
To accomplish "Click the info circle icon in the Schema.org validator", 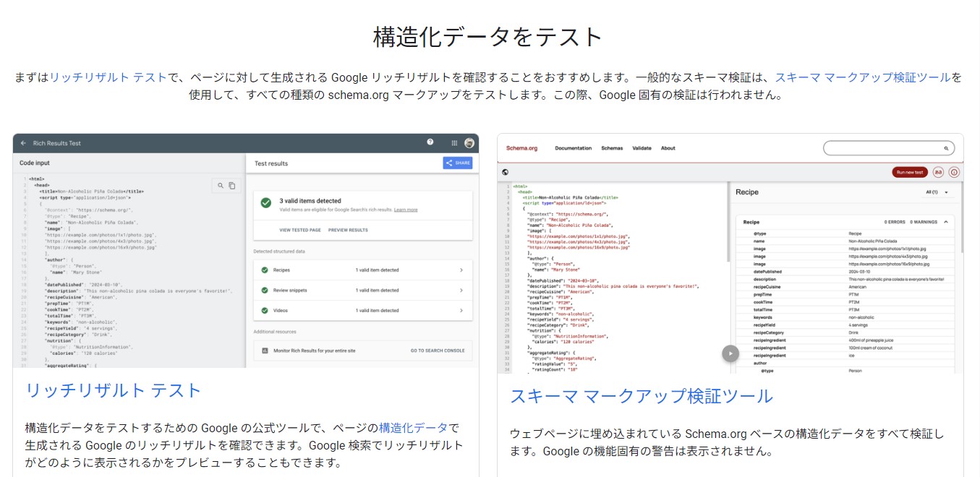I will click(x=954, y=172).
